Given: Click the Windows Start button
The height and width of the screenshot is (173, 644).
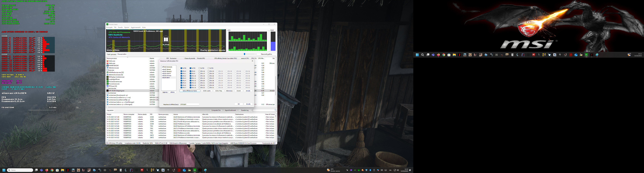Looking at the screenshot, I should tap(4, 170).
